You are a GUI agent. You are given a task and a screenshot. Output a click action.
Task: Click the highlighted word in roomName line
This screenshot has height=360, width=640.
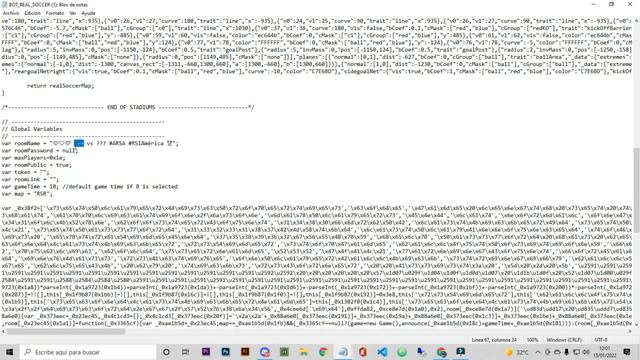point(79,143)
